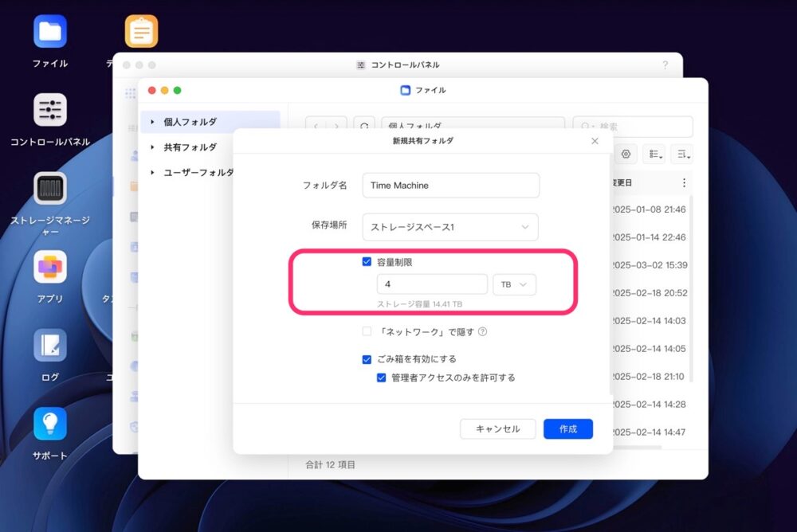The width and height of the screenshot is (797, 532).
Task: Click the help icon beside 「ネットワーク」で隠す
Action: (x=482, y=332)
